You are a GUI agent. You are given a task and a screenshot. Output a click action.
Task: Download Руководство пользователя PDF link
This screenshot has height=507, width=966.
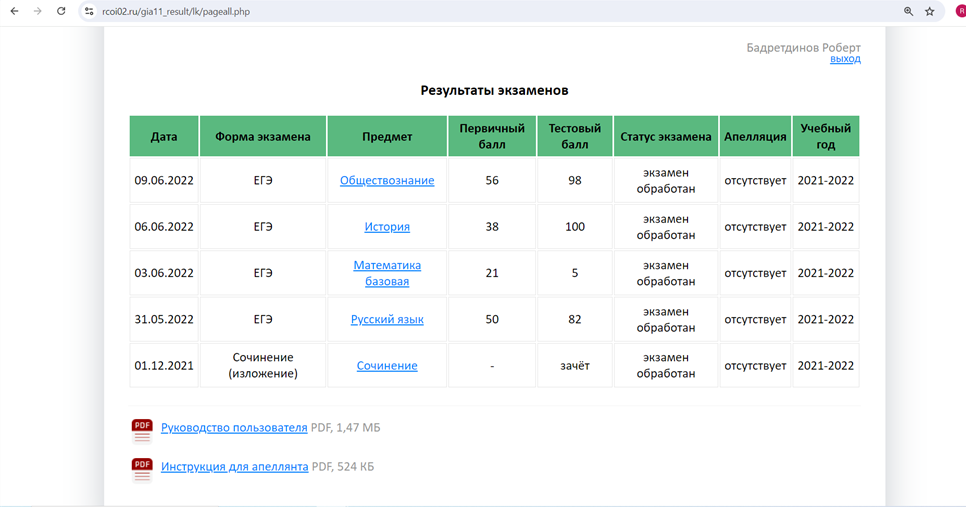pyautogui.click(x=234, y=428)
